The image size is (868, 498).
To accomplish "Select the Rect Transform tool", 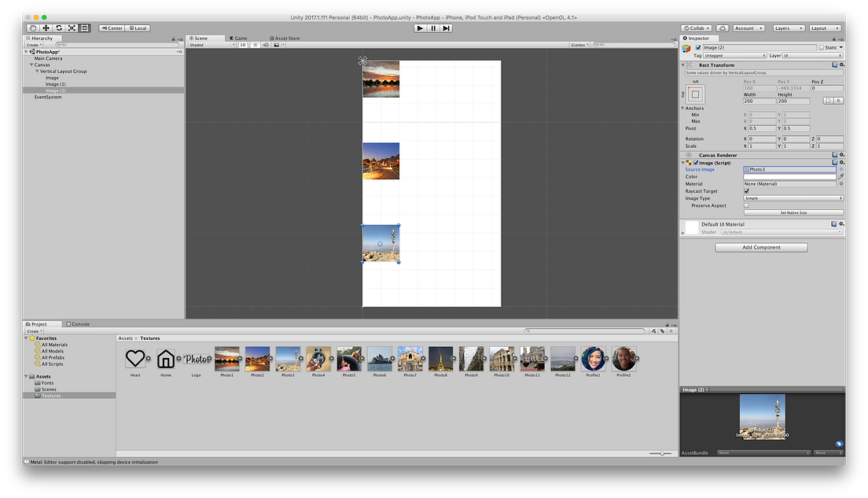I will point(84,28).
